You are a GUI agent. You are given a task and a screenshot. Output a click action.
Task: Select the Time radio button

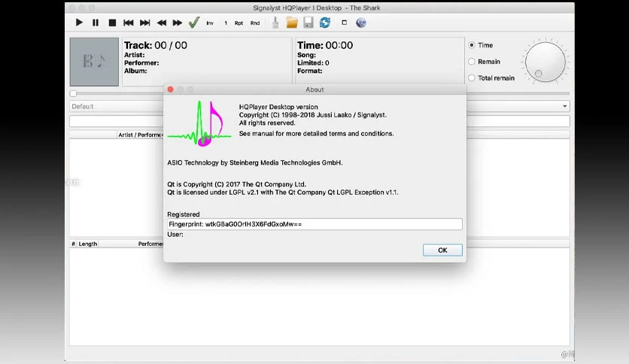[x=472, y=45]
